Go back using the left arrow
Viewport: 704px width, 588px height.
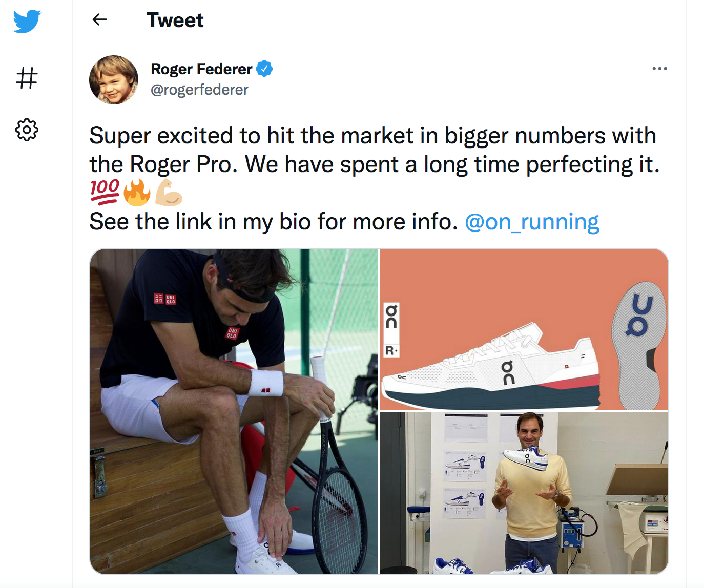[99, 20]
